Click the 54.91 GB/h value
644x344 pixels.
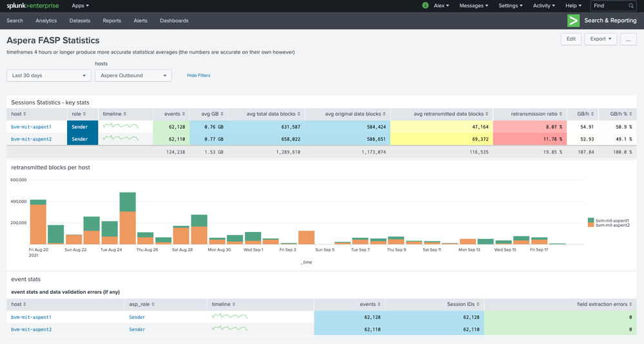click(587, 127)
